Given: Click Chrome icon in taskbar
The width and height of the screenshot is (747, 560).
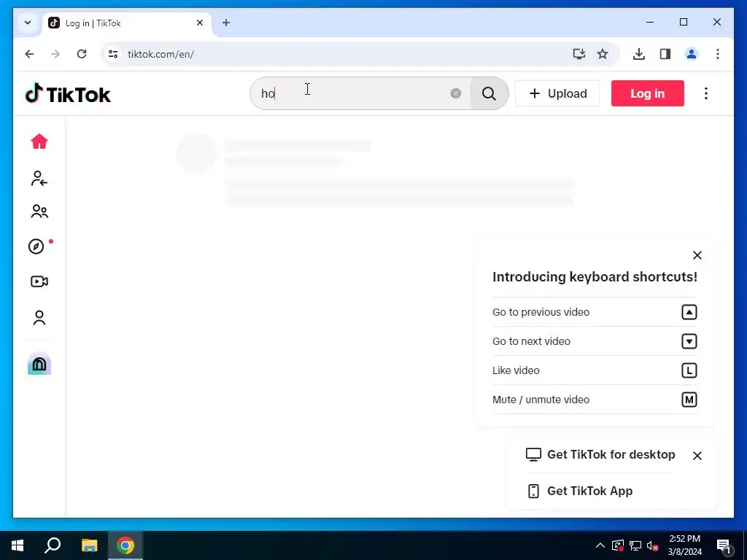Looking at the screenshot, I should (x=125, y=545).
